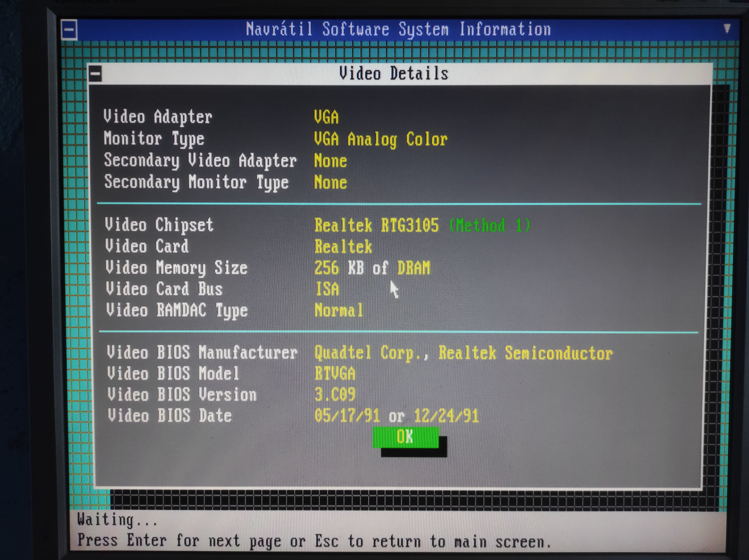
Task: Click the ISA video card bus value
Action: point(327,289)
